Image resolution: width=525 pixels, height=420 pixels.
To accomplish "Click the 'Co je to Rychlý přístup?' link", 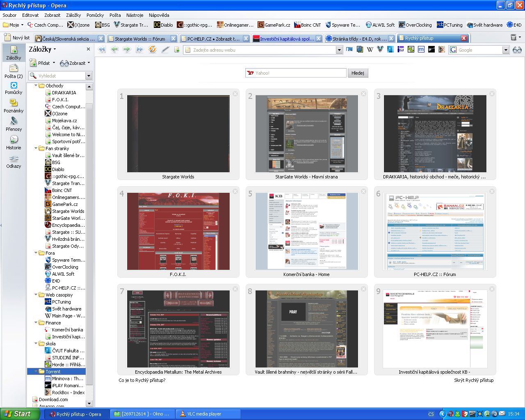I will (142, 380).
